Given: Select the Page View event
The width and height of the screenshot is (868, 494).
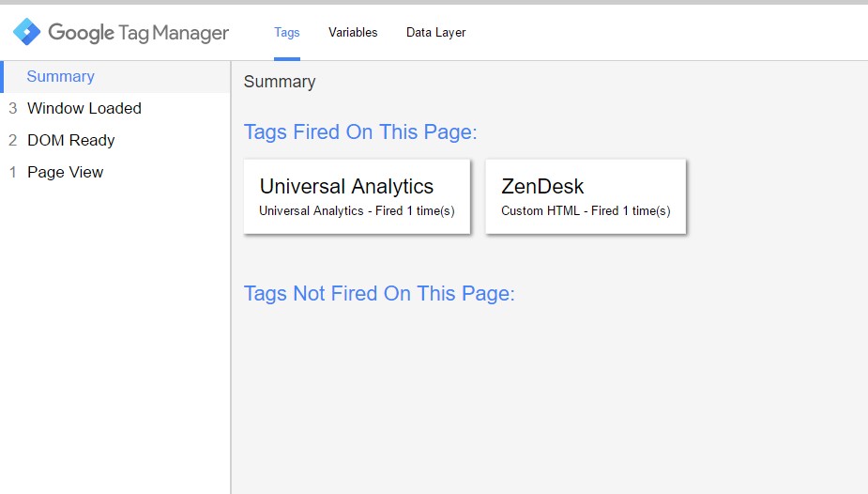Looking at the screenshot, I should click(66, 173).
